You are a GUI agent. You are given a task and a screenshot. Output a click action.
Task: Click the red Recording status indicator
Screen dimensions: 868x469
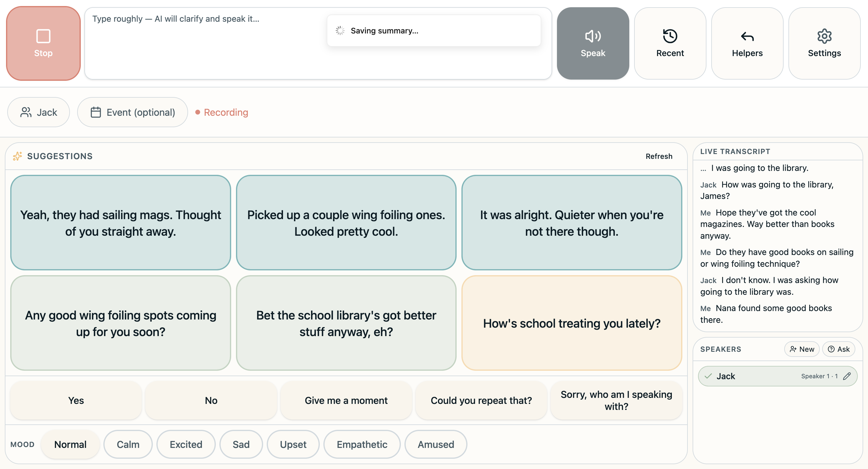coord(222,112)
